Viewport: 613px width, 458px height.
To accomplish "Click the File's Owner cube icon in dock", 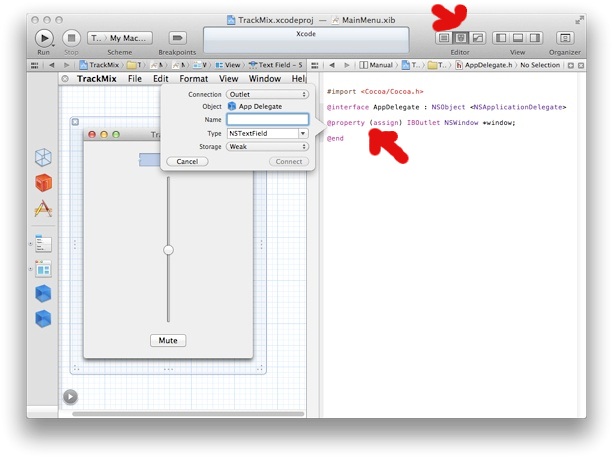I will 43,157.
